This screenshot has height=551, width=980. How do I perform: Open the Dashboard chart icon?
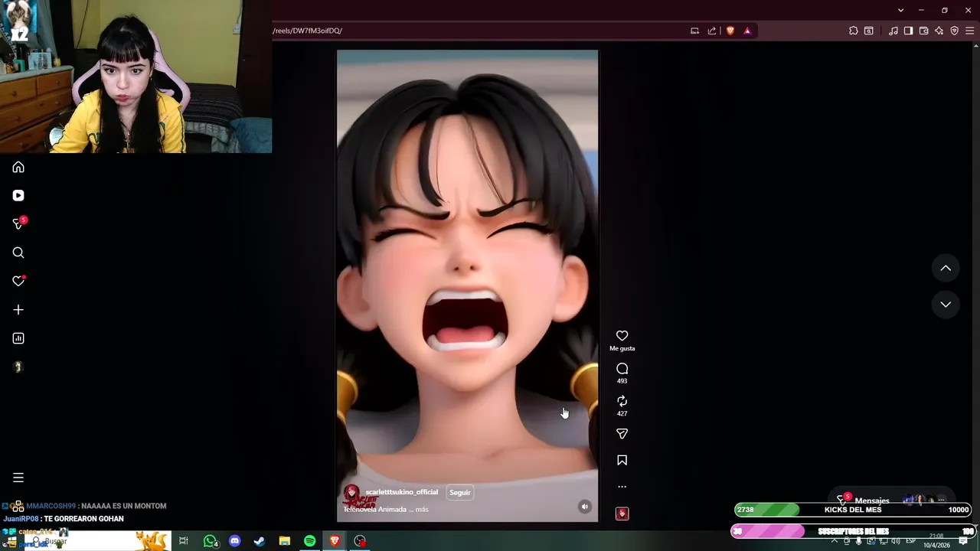(18, 338)
